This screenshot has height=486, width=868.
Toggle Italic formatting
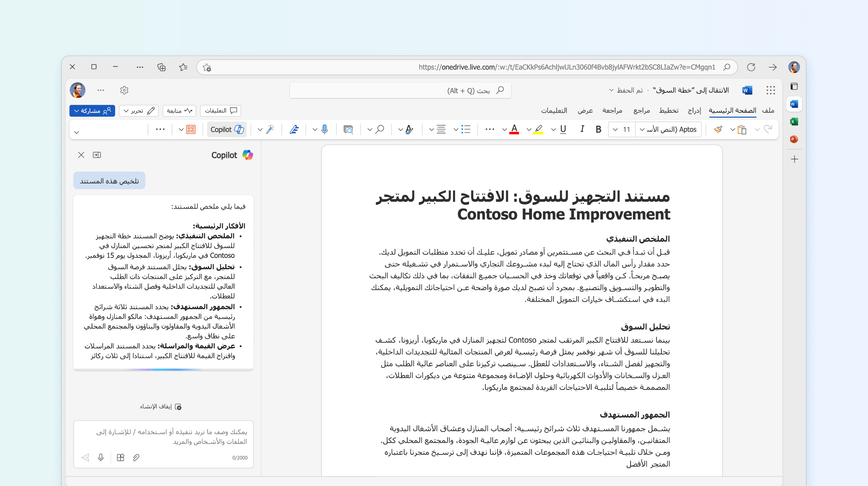click(x=582, y=129)
